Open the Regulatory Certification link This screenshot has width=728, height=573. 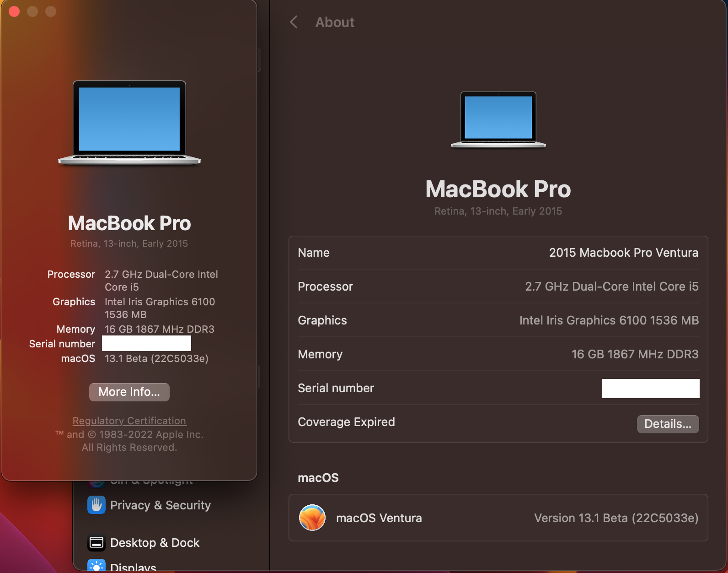click(x=129, y=421)
